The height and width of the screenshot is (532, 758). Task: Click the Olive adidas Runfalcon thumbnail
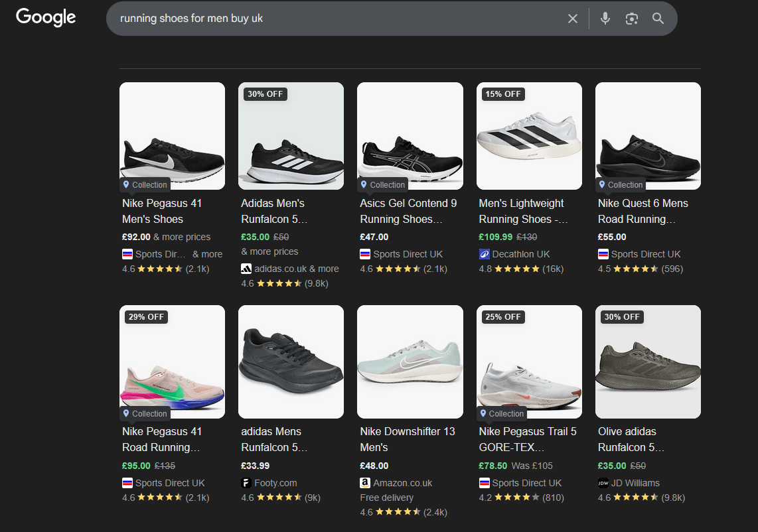[x=647, y=362]
